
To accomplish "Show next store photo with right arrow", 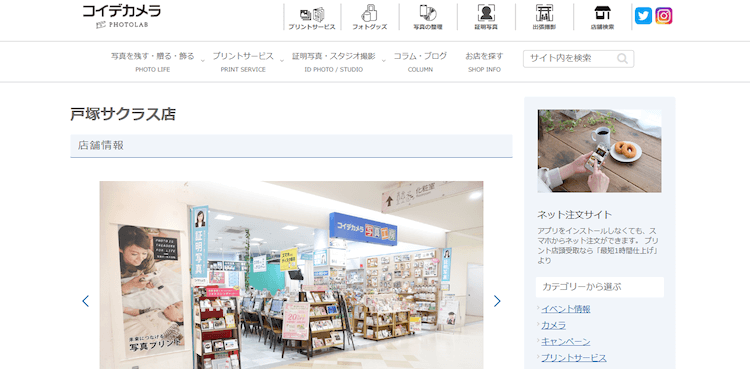I will (497, 301).
